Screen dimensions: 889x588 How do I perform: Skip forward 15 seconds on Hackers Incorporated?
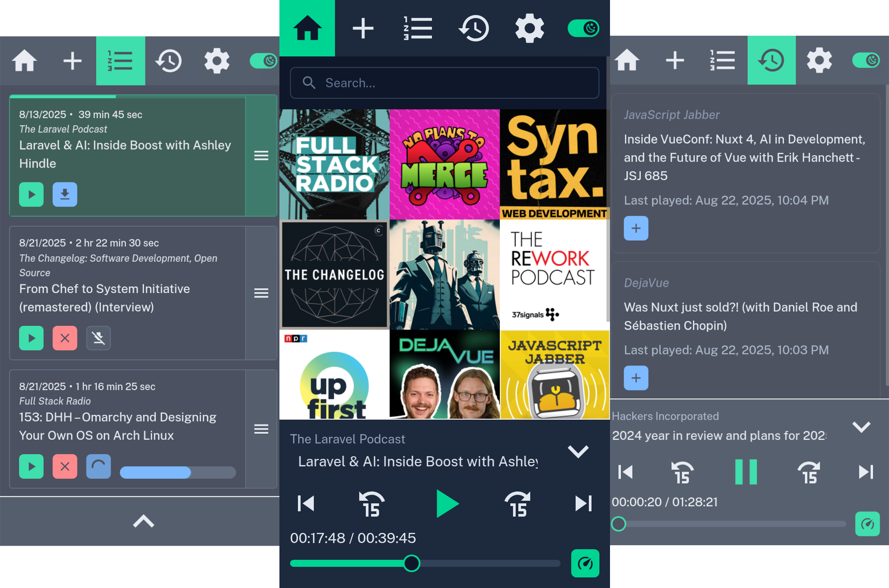click(x=809, y=473)
